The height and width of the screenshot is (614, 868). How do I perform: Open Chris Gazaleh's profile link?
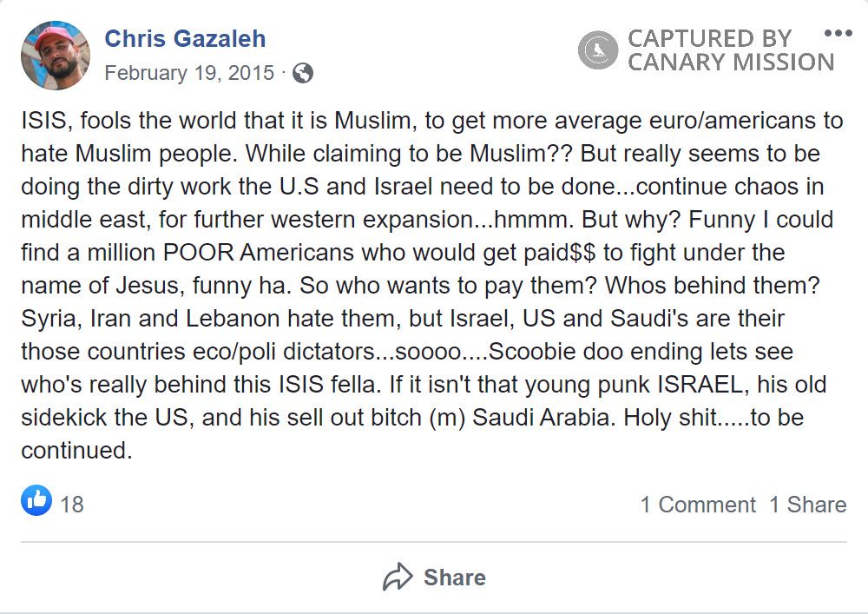point(184,38)
